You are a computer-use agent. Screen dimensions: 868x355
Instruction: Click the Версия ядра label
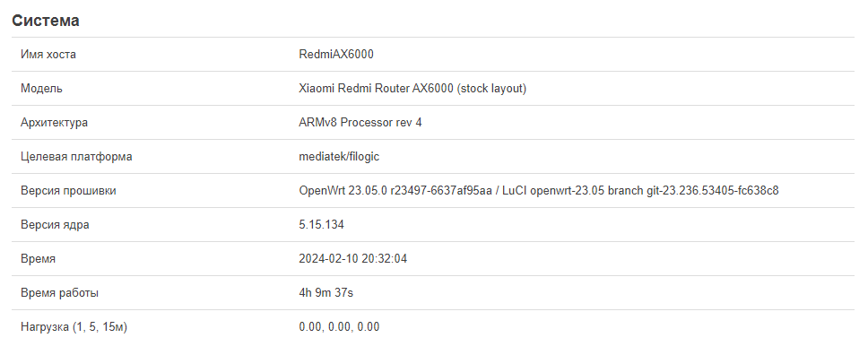click(x=55, y=225)
